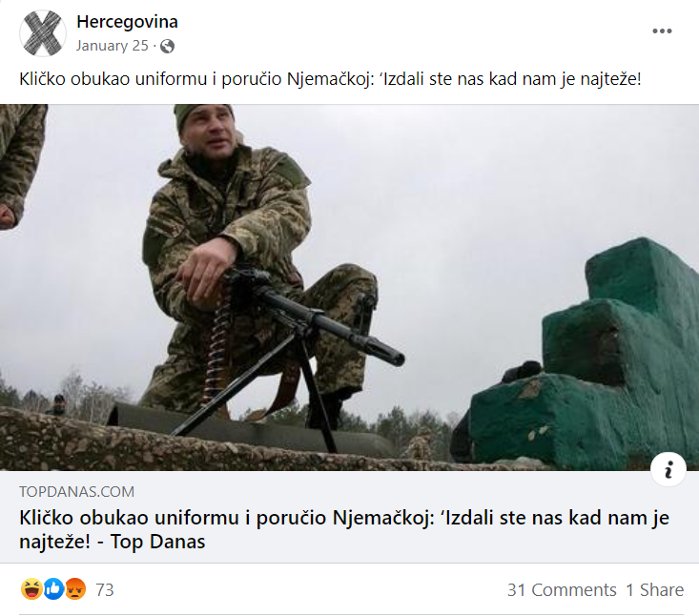The height and width of the screenshot is (616, 699).
Task: Open the Hercegovina page name link
Action: tap(127, 21)
